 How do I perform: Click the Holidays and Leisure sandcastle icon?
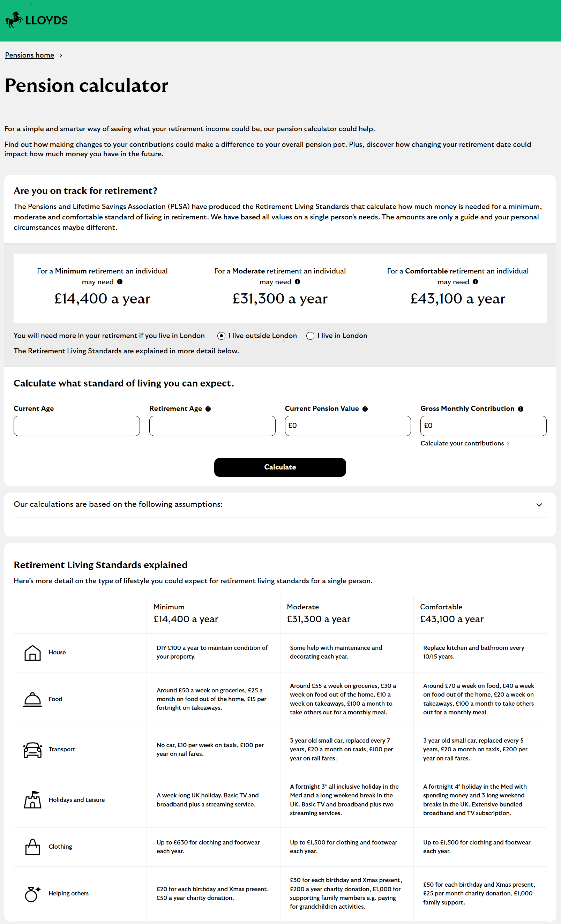33,799
